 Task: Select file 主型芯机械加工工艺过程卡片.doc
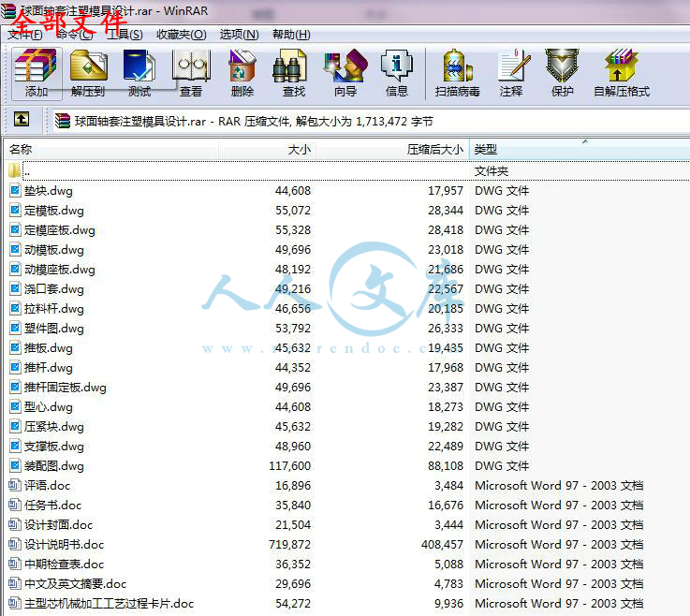point(110,603)
